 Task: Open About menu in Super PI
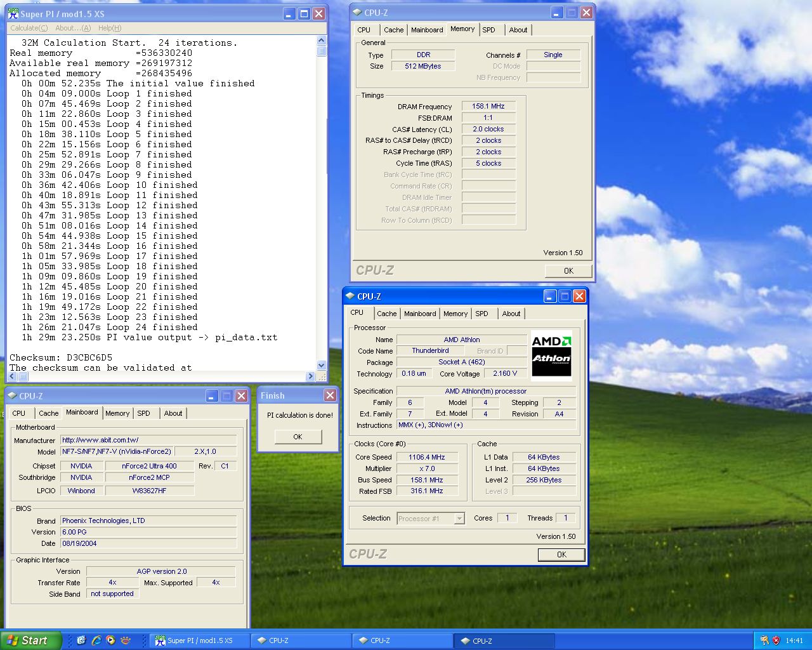coord(73,28)
